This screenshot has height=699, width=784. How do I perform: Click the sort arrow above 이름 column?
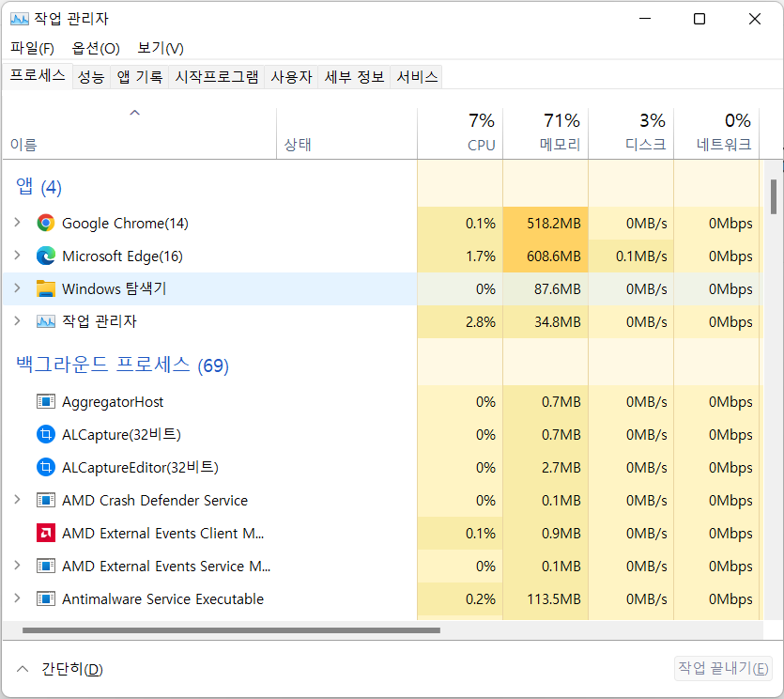point(134,113)
